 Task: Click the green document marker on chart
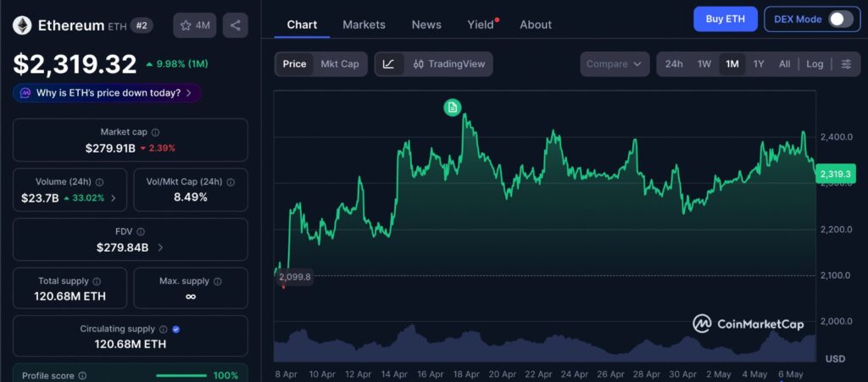click(453, 108)
